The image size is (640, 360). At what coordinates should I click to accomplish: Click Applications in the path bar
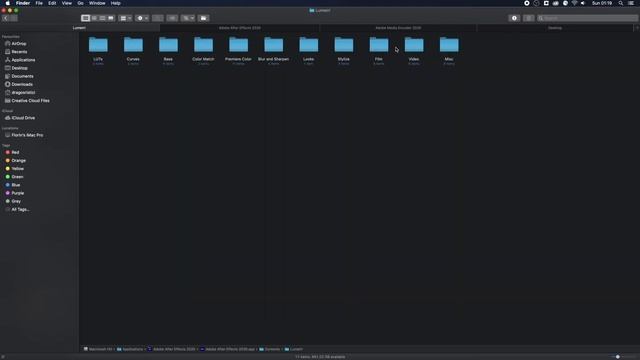(131, 349)
